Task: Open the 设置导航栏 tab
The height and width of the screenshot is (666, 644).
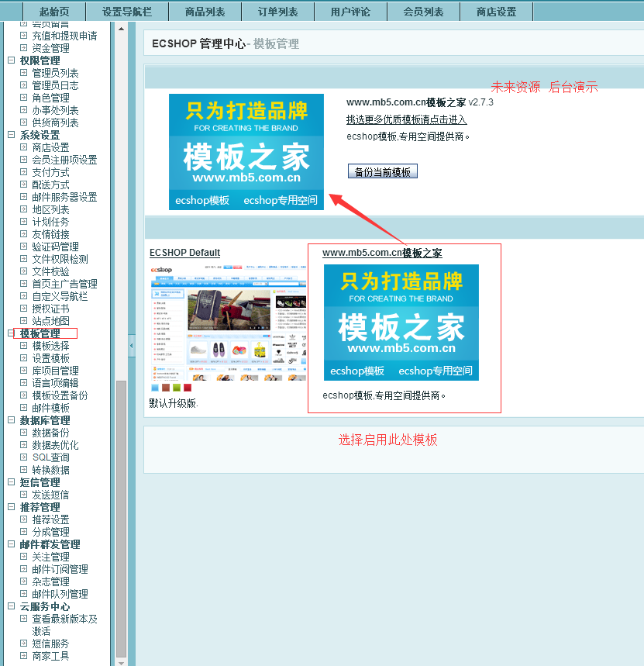Action: click(127, 12)
